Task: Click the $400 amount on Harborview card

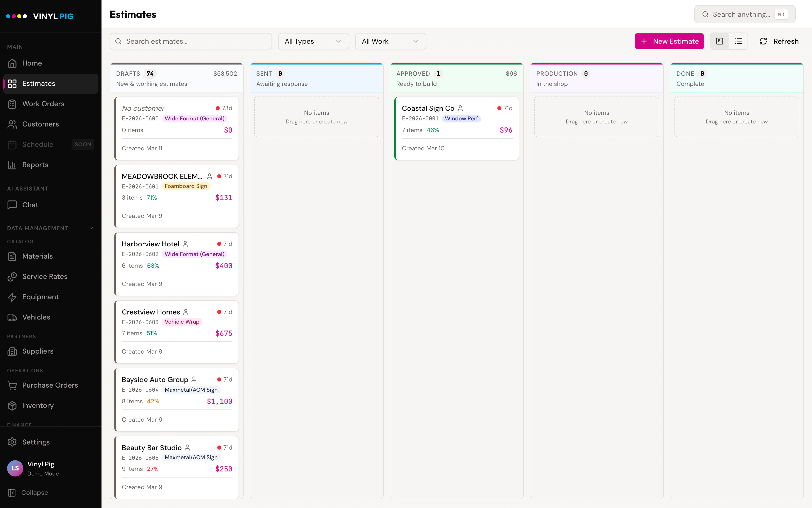Action: [x=224, y=266]
